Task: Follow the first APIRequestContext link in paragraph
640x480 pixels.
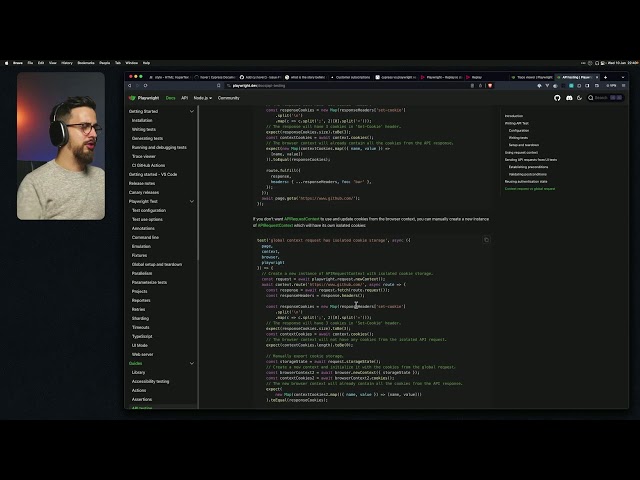Action: point(301,219)
